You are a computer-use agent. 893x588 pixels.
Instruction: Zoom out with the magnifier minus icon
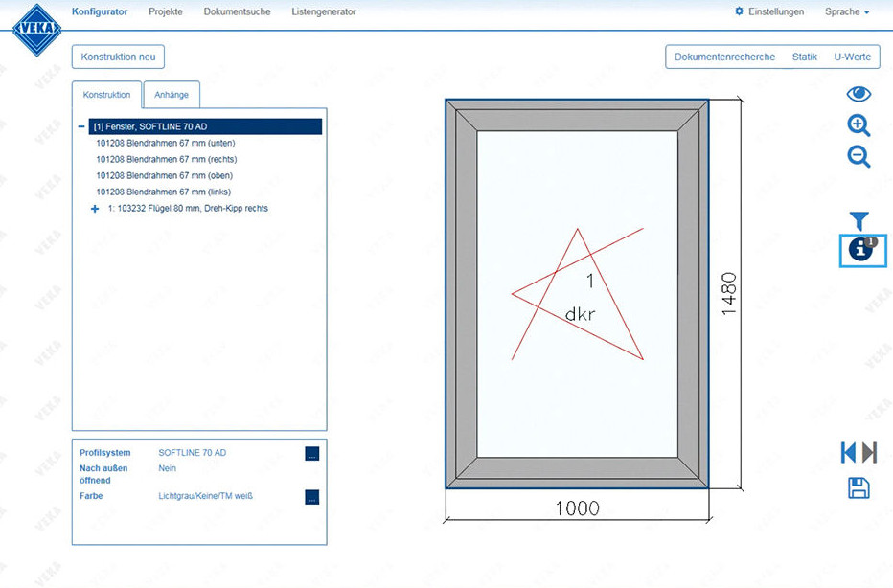pos(859,157)
